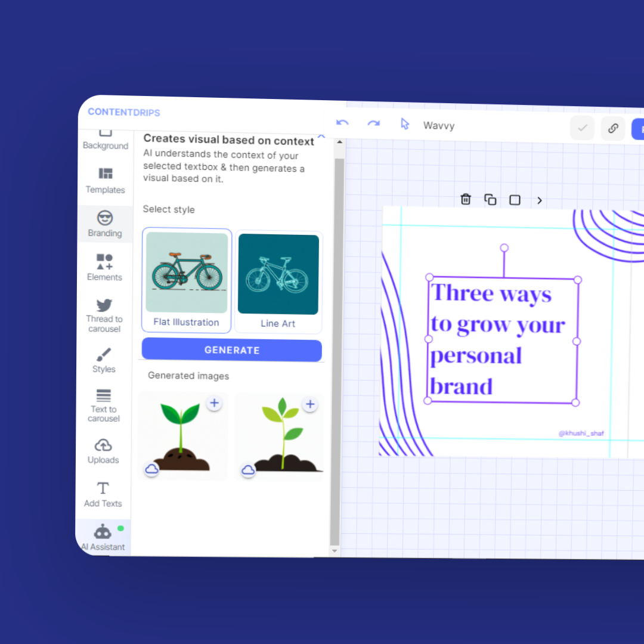Click the Wavvy project name field
The width and height of the screenshot is (644, 644).
(x=439, y=126)
